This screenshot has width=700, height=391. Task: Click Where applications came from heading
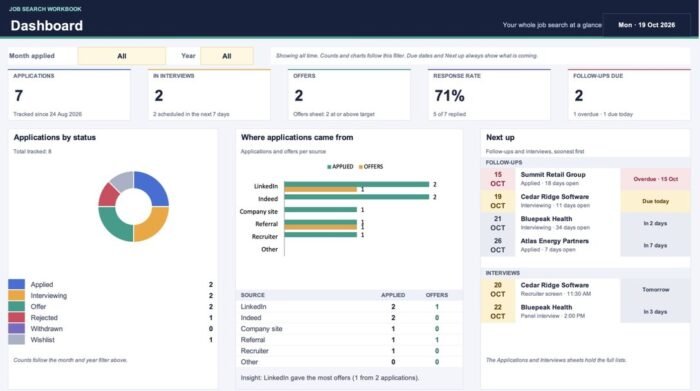tap(297, 137)
